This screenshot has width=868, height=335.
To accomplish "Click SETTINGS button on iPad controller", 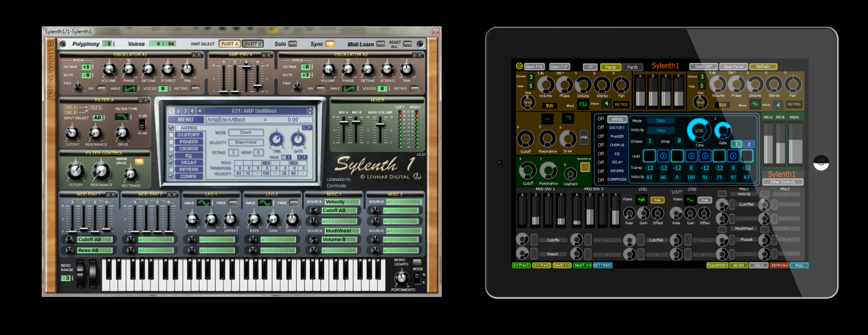I will click(602, 265).
